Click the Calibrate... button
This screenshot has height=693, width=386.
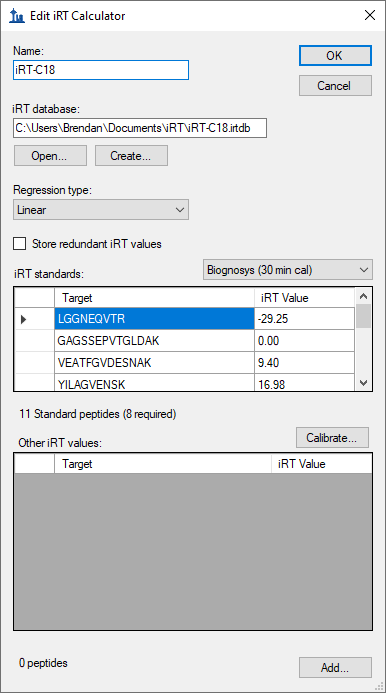(332, 438)
